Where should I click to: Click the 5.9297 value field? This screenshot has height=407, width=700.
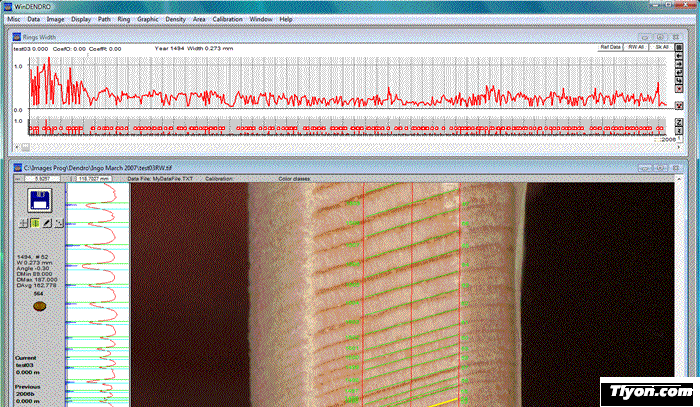(x=42, y=179)
